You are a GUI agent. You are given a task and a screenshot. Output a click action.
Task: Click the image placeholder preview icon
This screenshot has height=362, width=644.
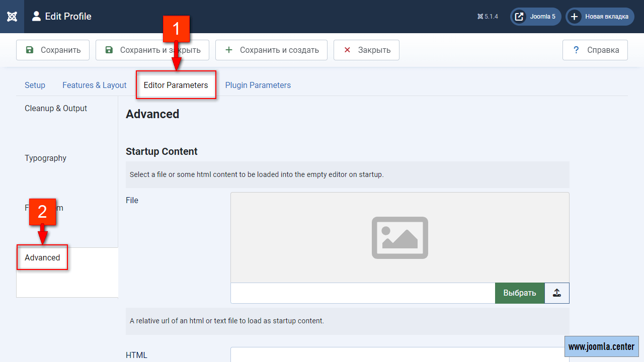pyautogui.click(x=399, y=237)
